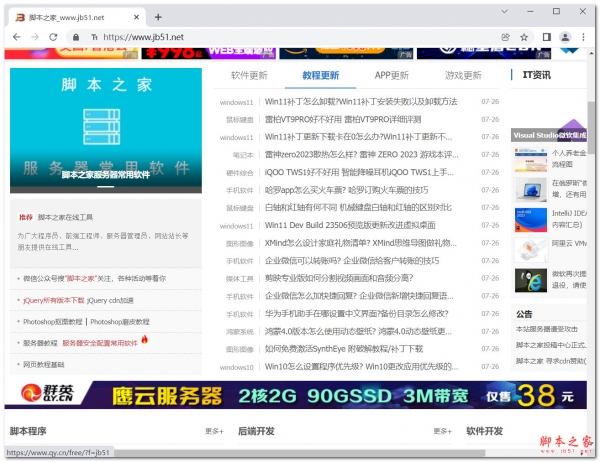Click the browser forward arrow
The width and height of the screenshot is (600, 462).
pos(35,37)
